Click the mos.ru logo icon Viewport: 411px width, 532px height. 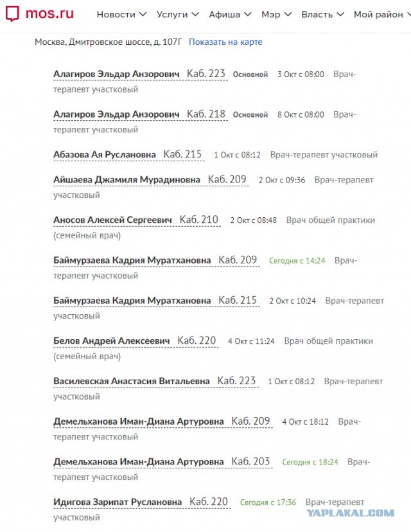click(13, 13)
